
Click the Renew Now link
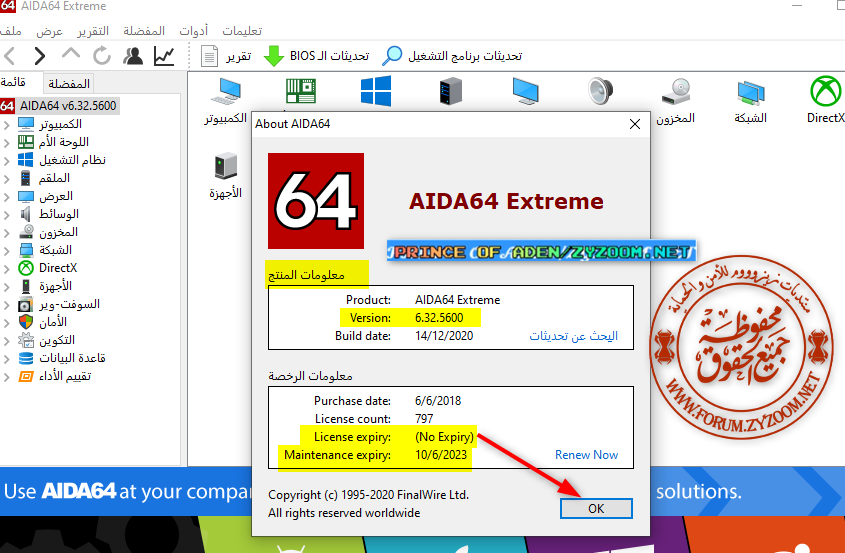[586, 455]
